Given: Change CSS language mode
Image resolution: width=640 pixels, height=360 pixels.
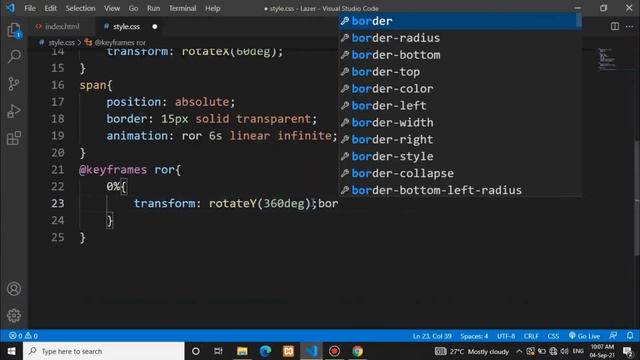Looking at the screenshot, I should [x=553, y=336].
